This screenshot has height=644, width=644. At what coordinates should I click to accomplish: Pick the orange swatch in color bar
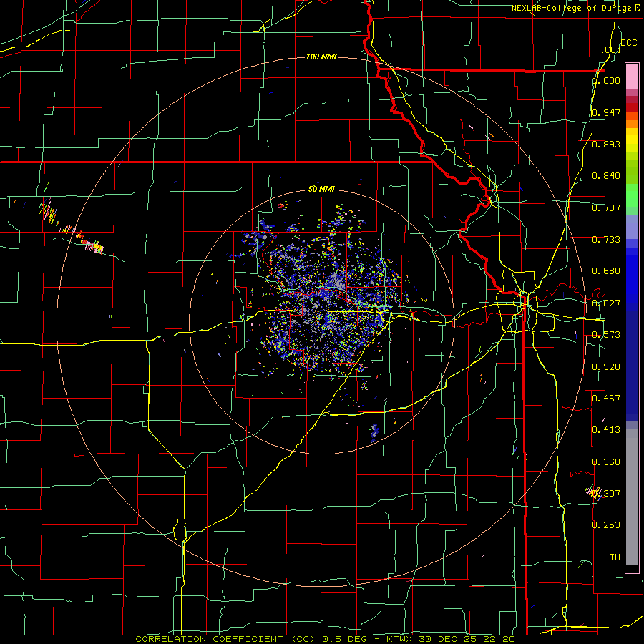[632, 124]
